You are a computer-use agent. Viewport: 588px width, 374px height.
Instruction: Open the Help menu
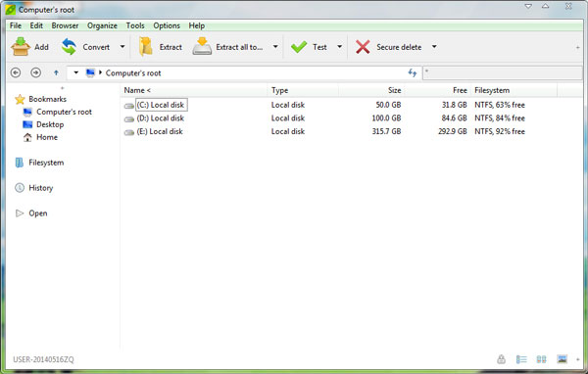tap(197, 25)
